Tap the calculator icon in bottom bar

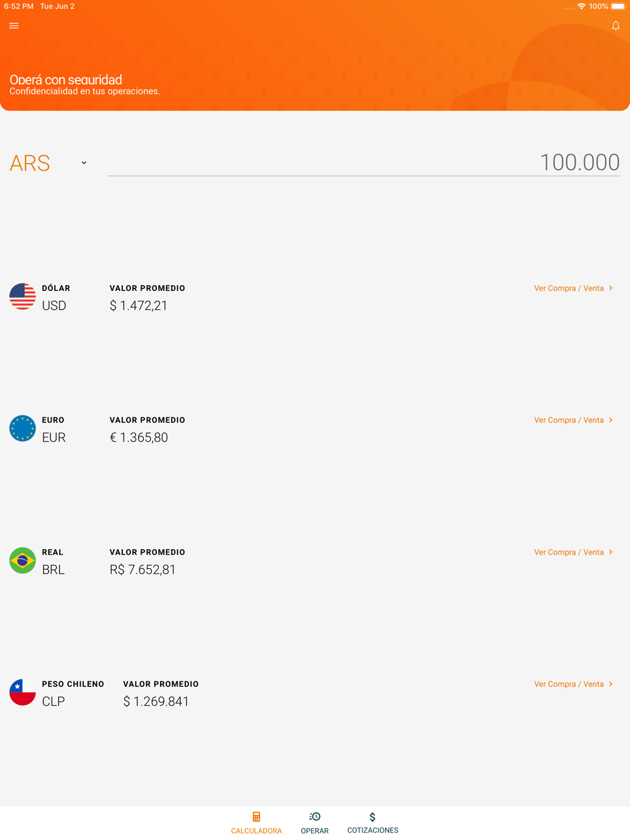tap(256, 817)
